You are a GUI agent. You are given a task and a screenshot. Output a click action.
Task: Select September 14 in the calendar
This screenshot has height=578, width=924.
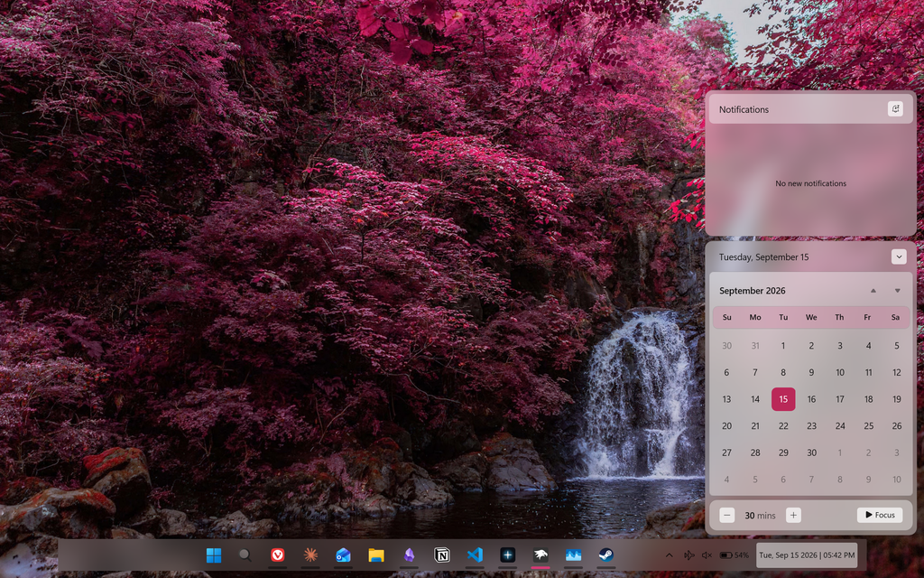click(x=755, y=399)
